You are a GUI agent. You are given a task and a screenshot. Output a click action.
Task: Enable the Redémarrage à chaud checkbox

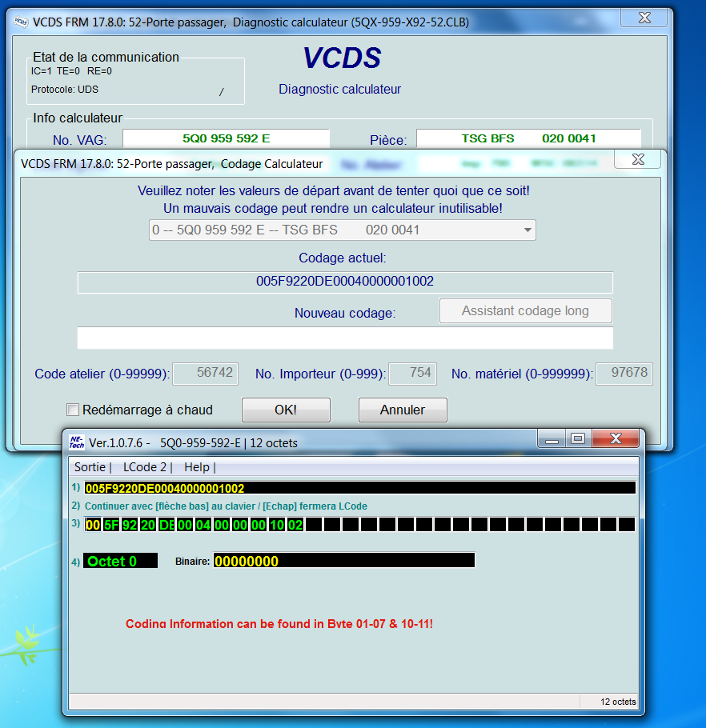[74, 410]
